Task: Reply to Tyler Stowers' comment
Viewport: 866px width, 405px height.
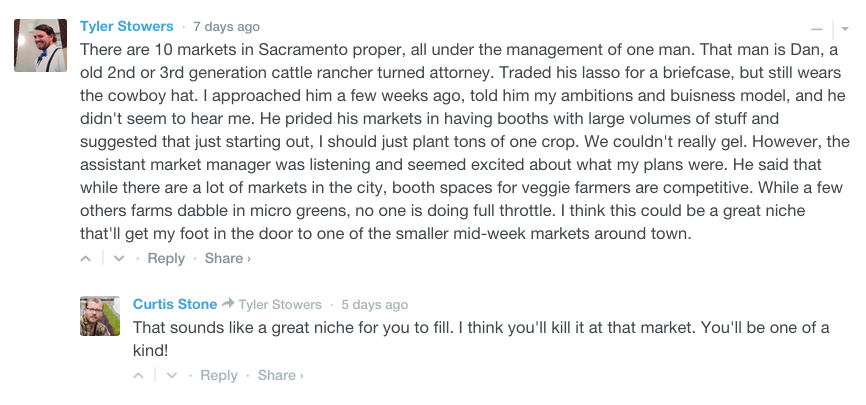Action: (x=166, y=259)
